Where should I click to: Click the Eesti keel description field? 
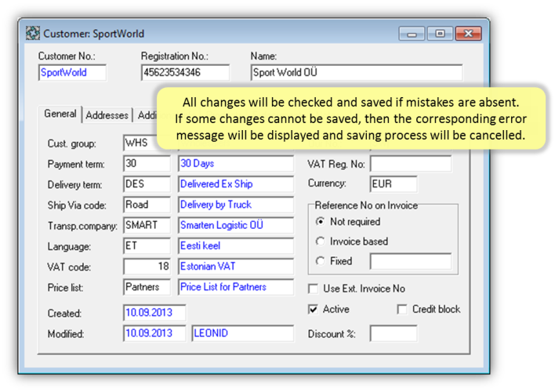coord(236,245)
